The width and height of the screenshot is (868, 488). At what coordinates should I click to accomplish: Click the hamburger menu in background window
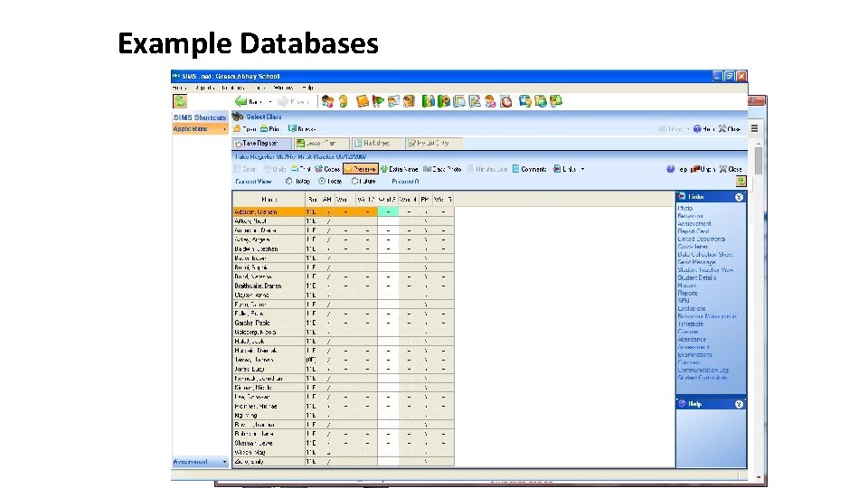coord(754,128)
